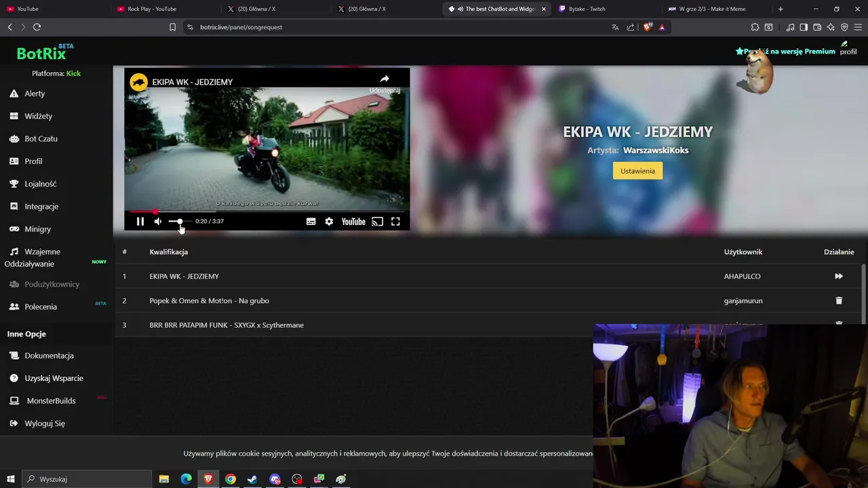Viewport: 868px width, 488px height.
Task: Delete Popek & Omen Na grubo request
Action: click(x=839, y=300)
